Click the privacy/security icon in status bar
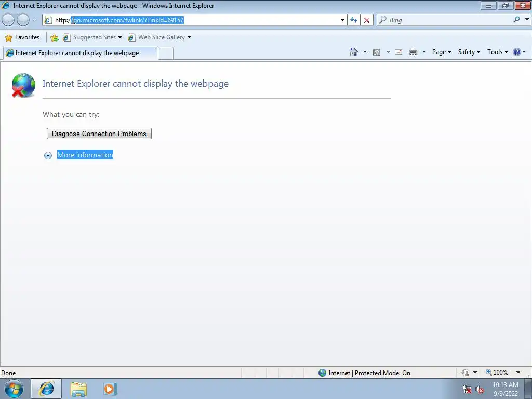 pyautogui.click(x=465, y=373)
